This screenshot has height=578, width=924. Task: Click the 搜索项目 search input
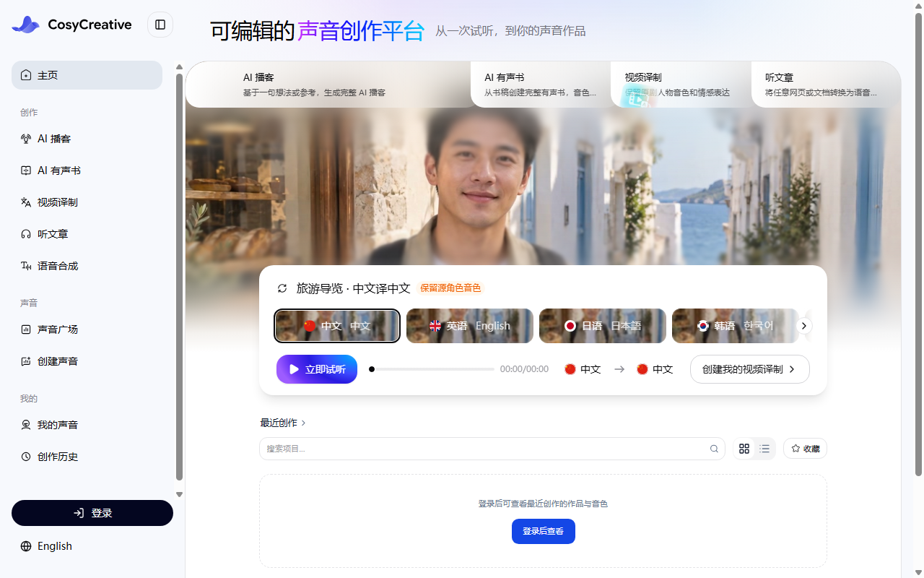[x=492, y=449]
